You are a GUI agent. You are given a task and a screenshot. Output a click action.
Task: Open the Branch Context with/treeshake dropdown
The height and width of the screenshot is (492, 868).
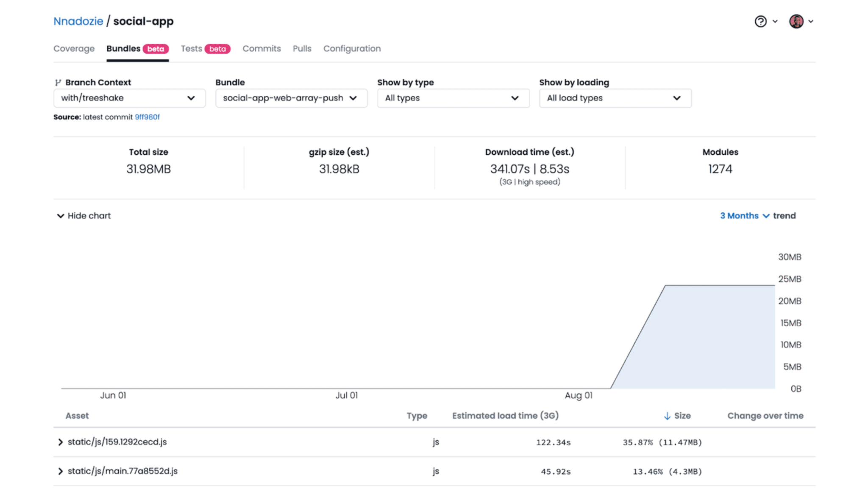tap(129, 98)
